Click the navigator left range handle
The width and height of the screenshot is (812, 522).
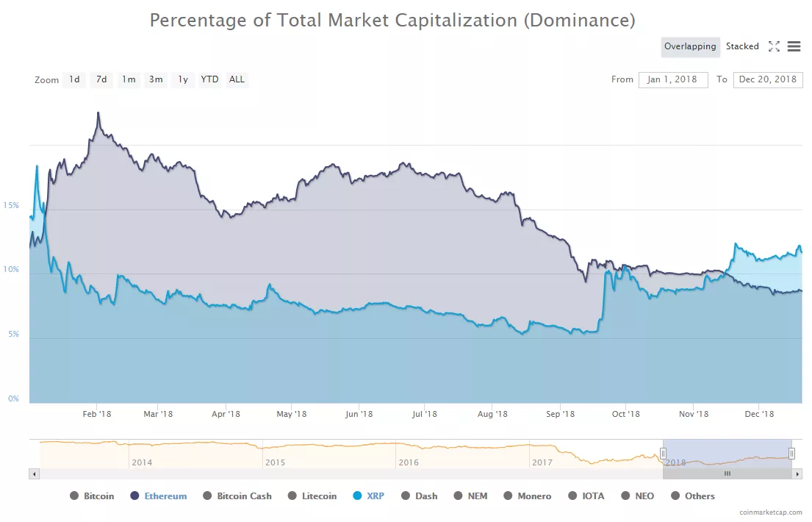(663, 454)
